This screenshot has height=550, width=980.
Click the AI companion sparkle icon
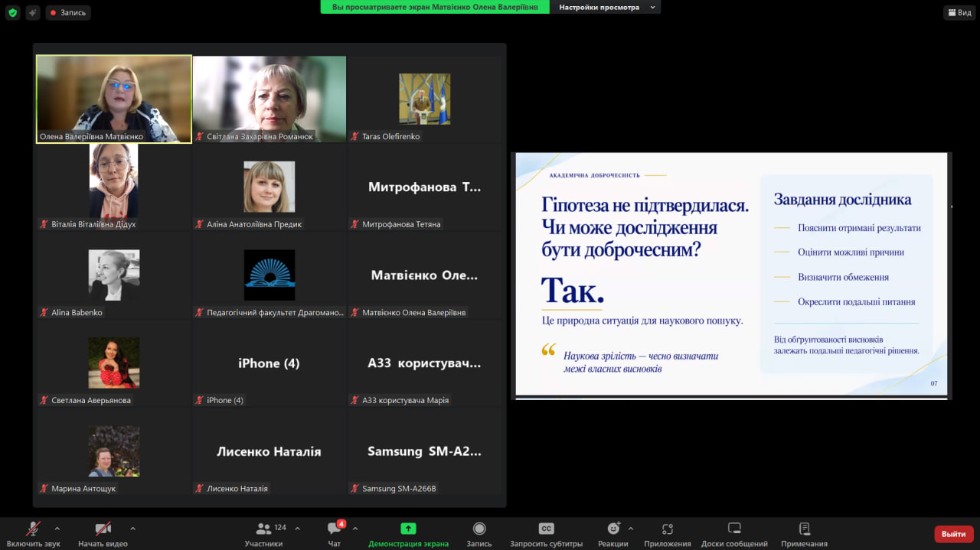click(x=33, y=12)
